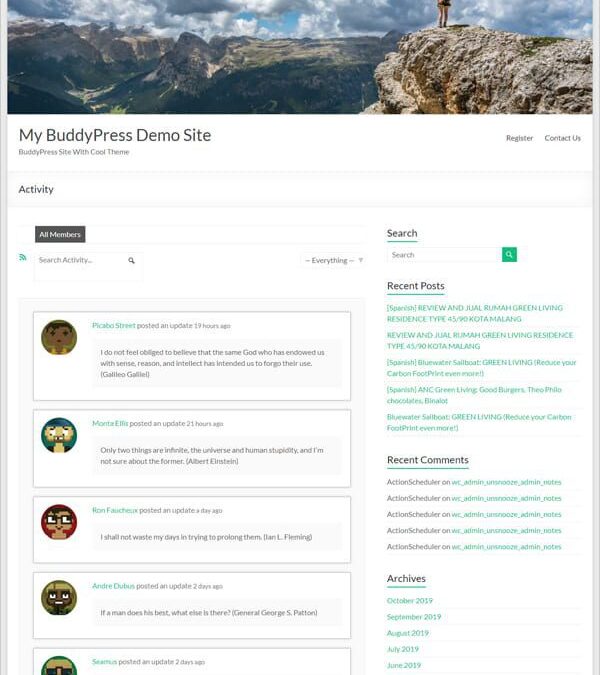Open Andre Dubus's avatar image

tap(59, 598)
